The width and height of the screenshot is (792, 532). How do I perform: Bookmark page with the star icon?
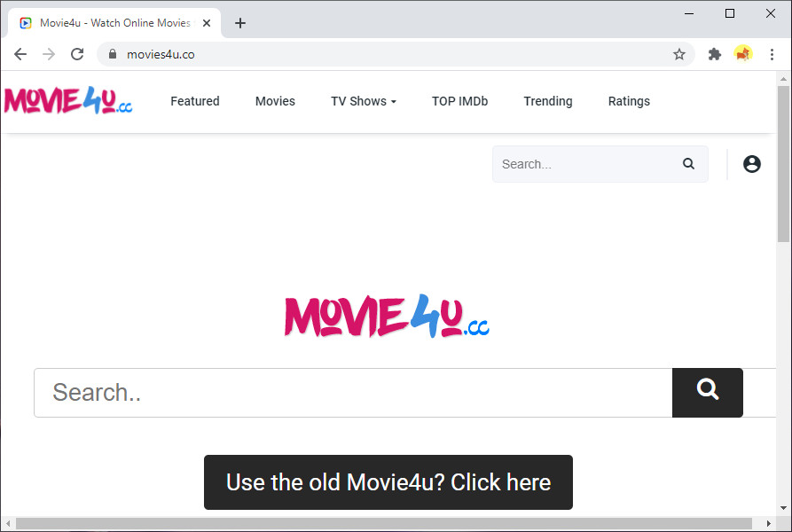(x=678, y=54)
